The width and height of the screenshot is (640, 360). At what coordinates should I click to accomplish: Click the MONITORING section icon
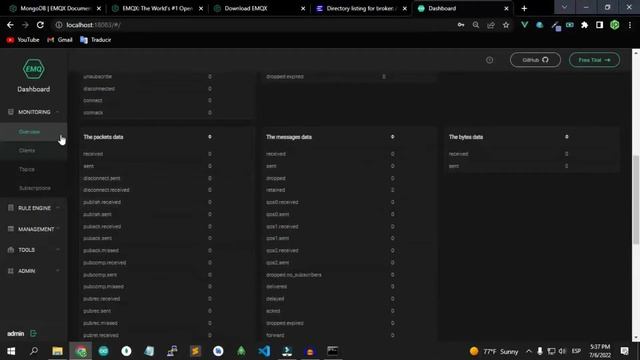pyautogui.click(x=11, y=112)
